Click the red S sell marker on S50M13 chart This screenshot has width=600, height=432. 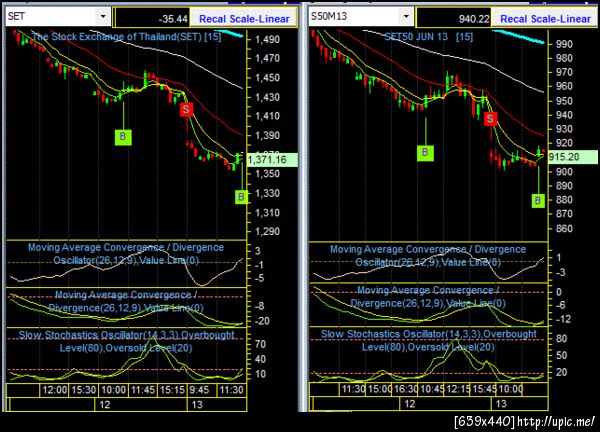point(490,118)
